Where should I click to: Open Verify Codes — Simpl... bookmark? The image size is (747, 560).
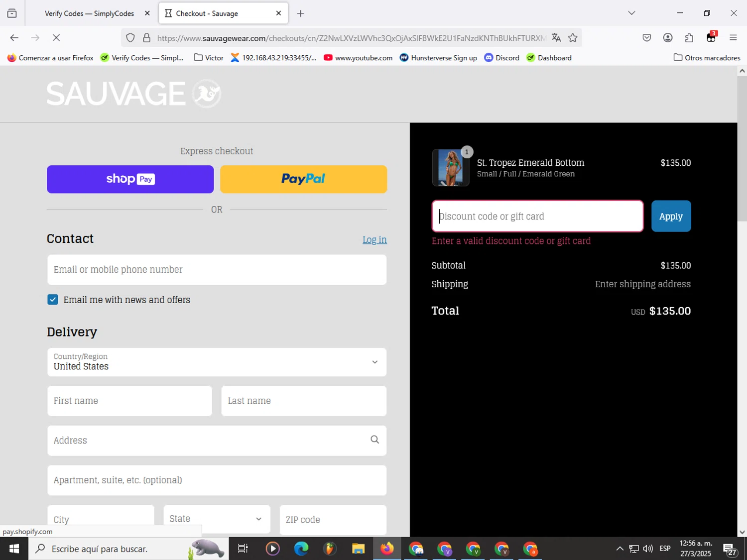tap(142, 58)
